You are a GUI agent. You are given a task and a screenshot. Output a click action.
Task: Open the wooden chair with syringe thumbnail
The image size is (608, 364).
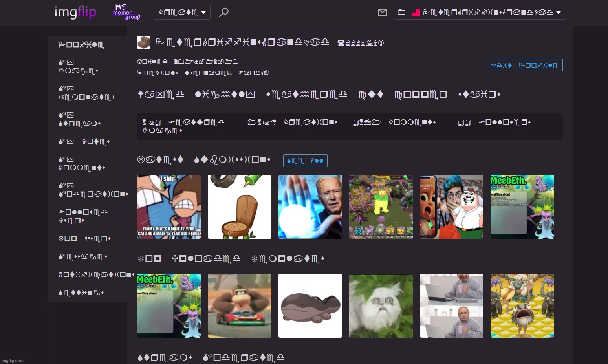pyautogui.click(x=240, y=207)
